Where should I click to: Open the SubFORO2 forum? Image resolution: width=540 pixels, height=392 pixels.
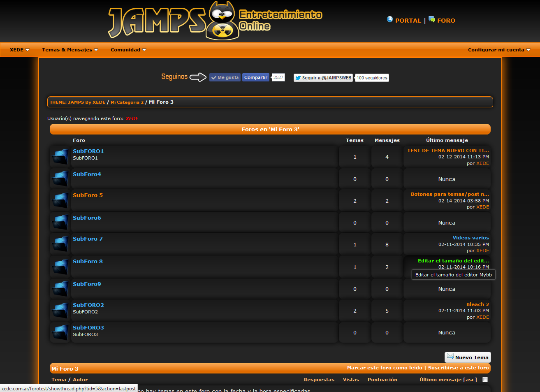pyautogui.click(x=88, y=305)
